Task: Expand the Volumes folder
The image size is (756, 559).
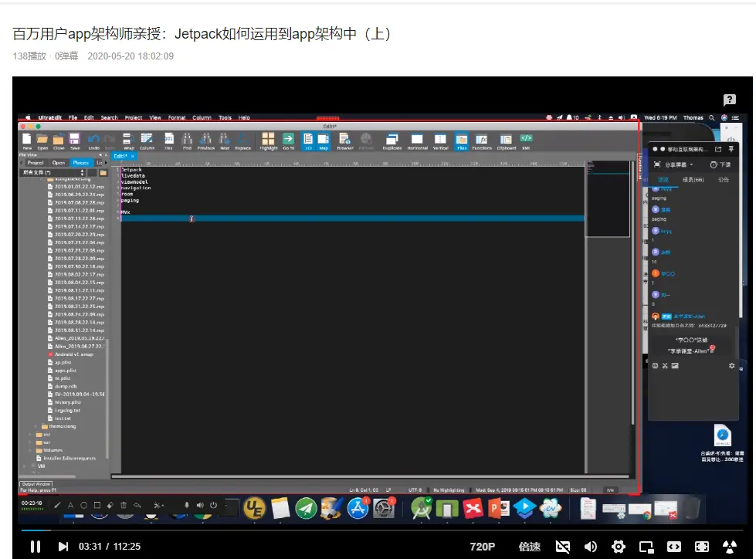Action: (x=30, y=451)
